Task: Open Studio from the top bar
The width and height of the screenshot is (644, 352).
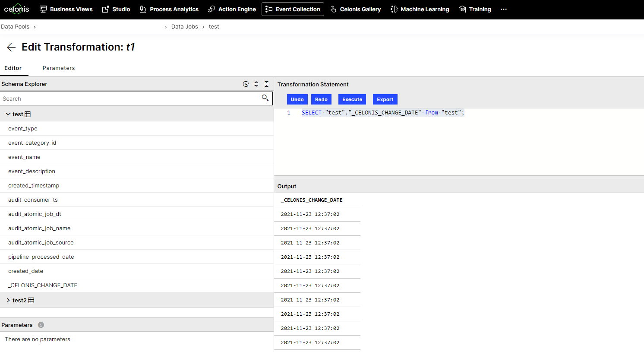Action: (x=116, y=9)
